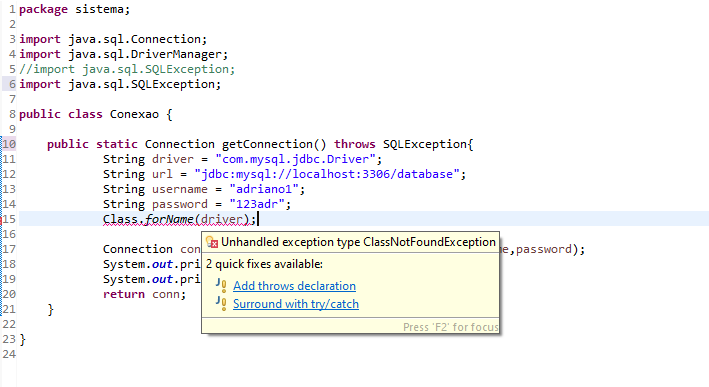709x387 pixels.
Task: Click the getConnection method name
Action: (267, 144)
